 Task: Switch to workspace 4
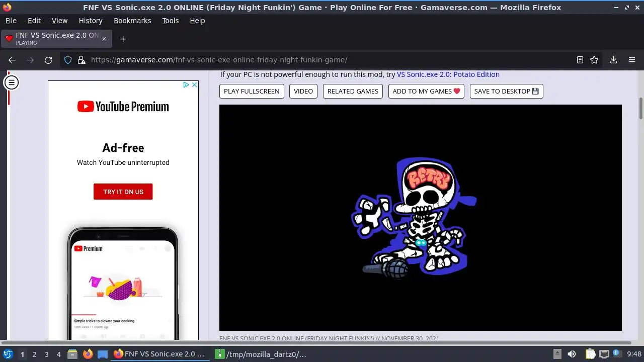(58, 354)
